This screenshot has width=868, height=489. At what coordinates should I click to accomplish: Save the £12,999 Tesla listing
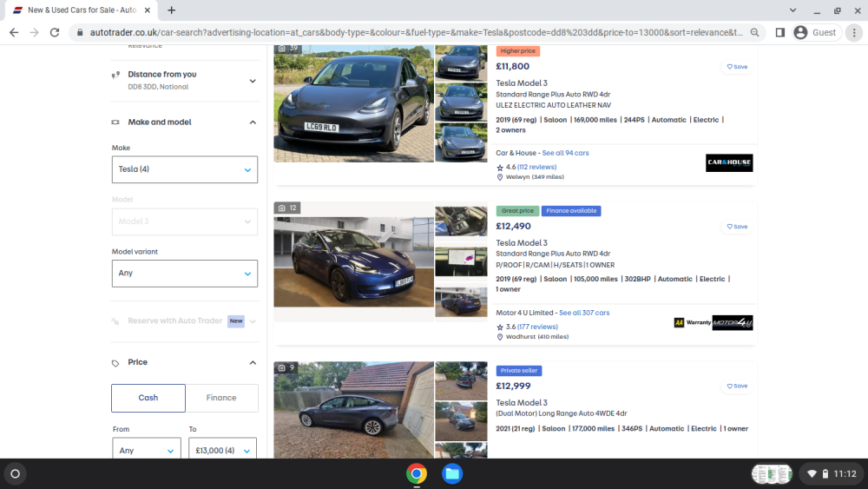coord(737,386)
